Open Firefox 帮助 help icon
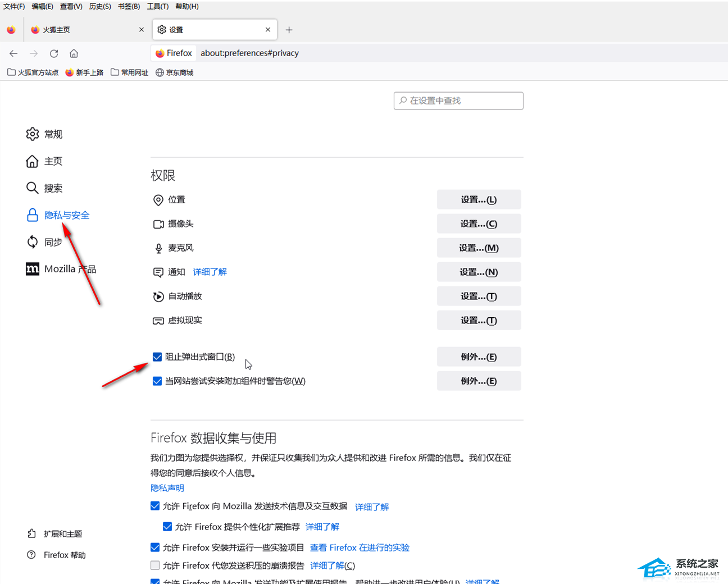 tap(31, 555)
